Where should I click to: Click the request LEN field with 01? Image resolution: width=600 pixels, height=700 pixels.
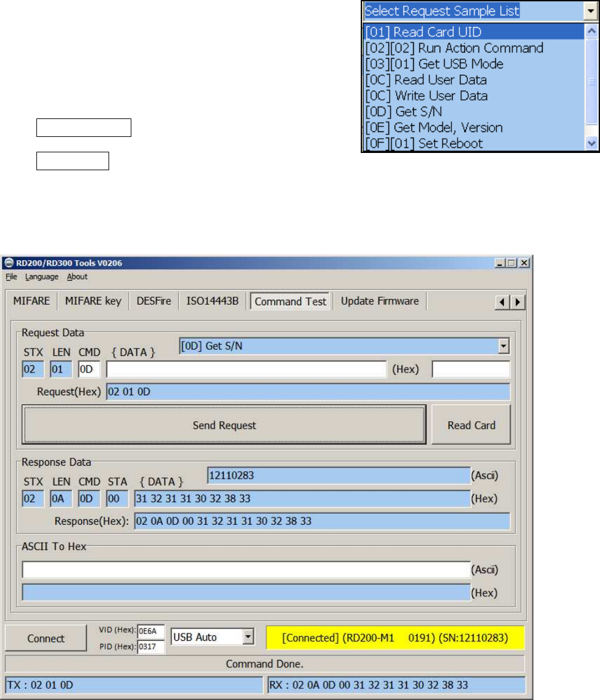click(60, 369)
